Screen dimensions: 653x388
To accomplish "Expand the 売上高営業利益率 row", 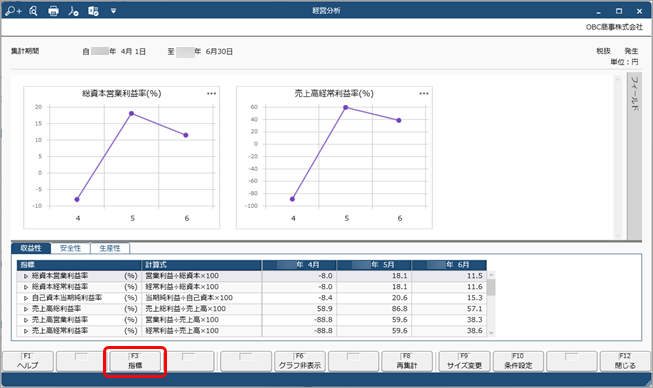I will (x=26, y=320).
